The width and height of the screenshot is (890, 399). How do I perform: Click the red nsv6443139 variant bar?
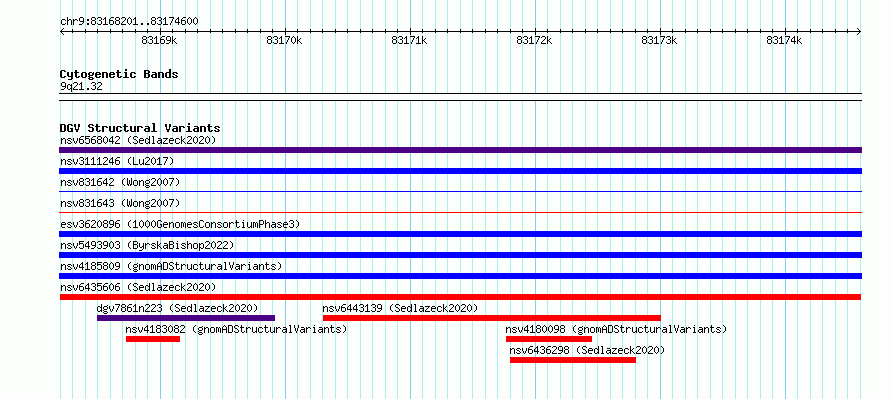tap(492, 318)
